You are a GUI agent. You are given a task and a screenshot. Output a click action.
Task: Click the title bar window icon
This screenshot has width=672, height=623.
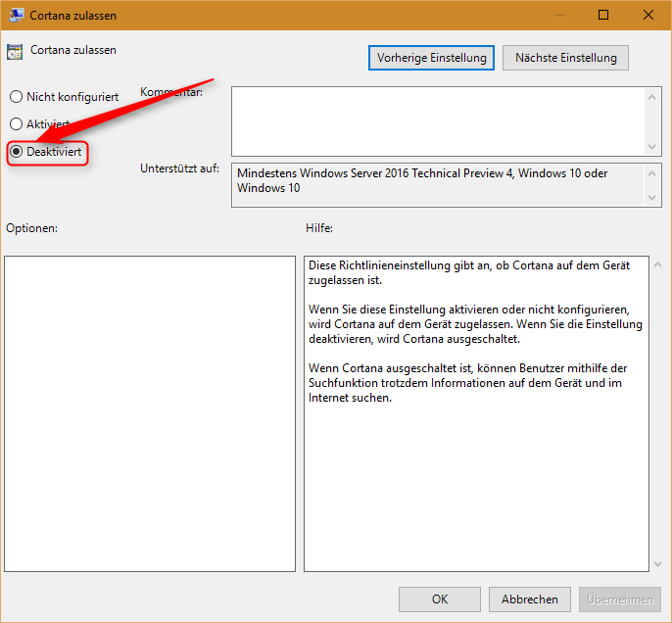pyautogui.click(x=17, y=15)
